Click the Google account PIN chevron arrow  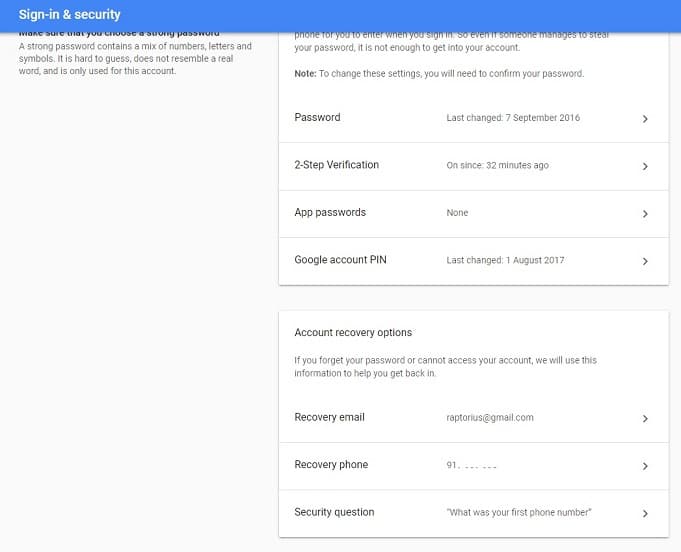[x=645, y=261]
